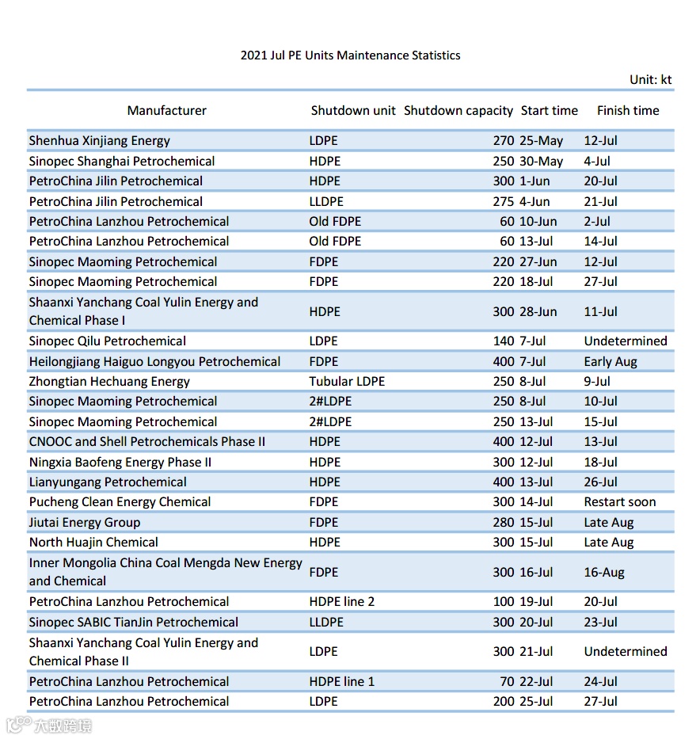Screen dimensions: 700x739
Task: Select 'Shaanxi Yanchang Coal Yulin Energy and Chemical Phase II'
Action: click(143, 652)
